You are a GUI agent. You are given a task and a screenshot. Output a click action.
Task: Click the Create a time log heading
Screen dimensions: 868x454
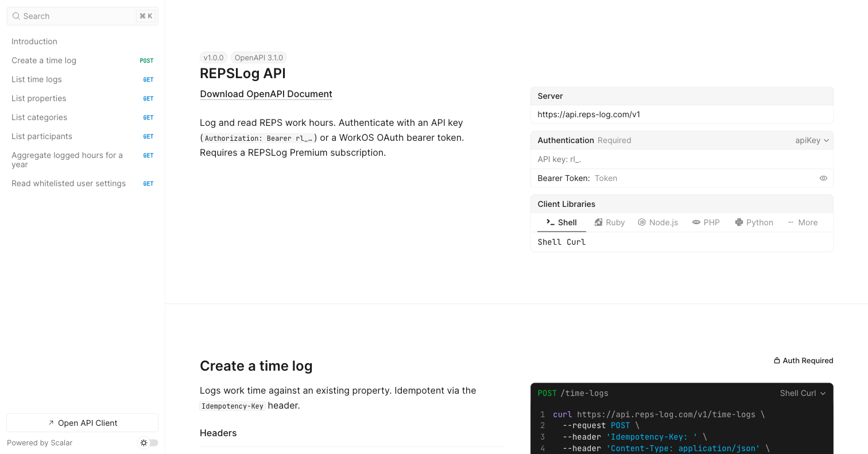[x=256, y=366]
